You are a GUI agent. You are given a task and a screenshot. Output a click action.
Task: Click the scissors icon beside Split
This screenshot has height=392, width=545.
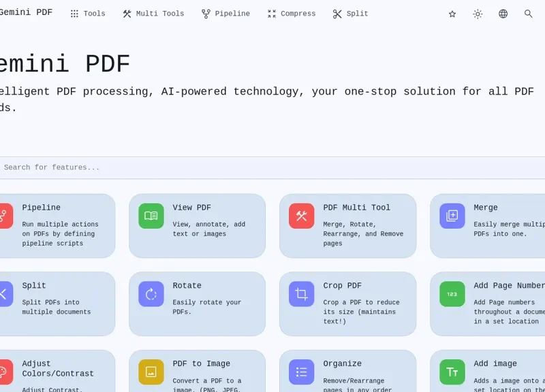coord(337,14)
